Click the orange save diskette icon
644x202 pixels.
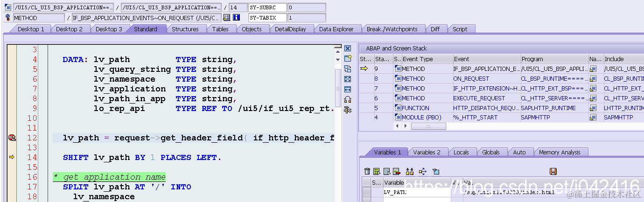click(553, 172)
